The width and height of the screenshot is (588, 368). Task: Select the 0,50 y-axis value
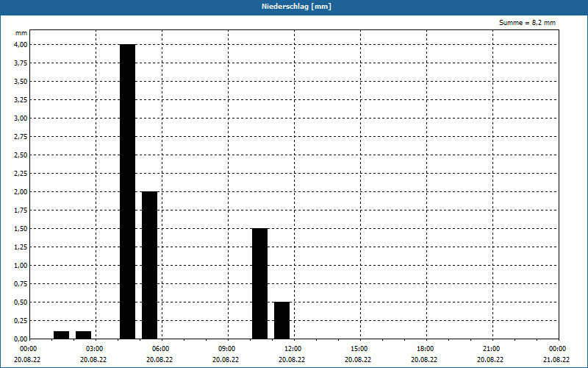pyautogui.click(x=21, y=302)
